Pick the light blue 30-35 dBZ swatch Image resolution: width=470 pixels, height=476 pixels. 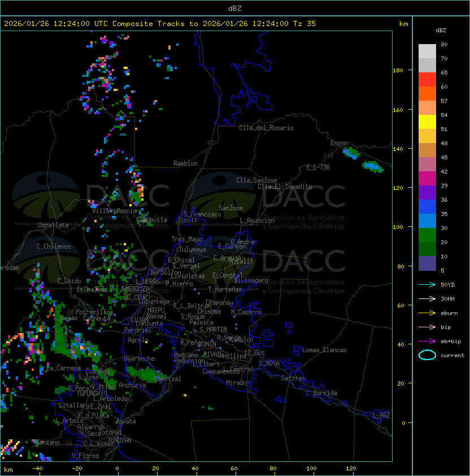tap(427, 220)
